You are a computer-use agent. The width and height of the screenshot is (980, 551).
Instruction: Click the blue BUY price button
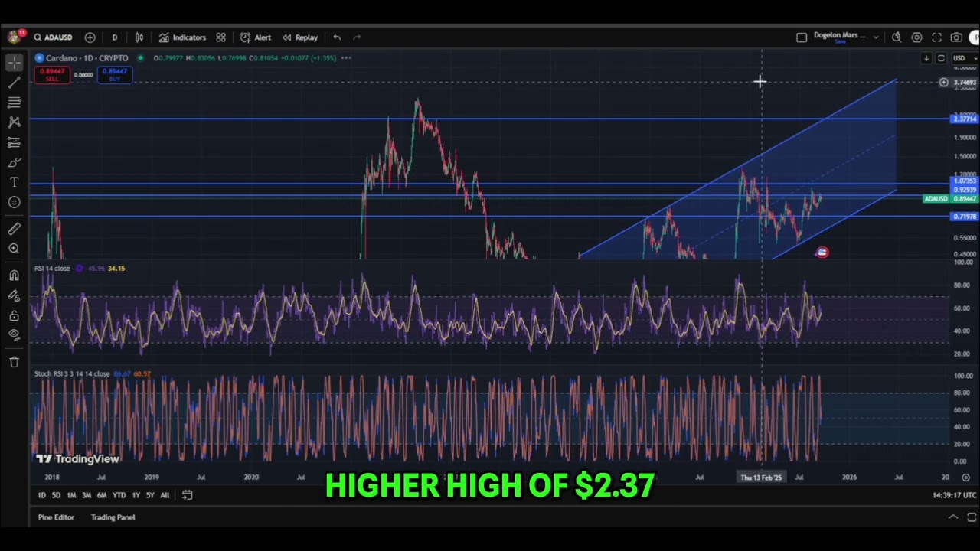click(x=115, y=74)
